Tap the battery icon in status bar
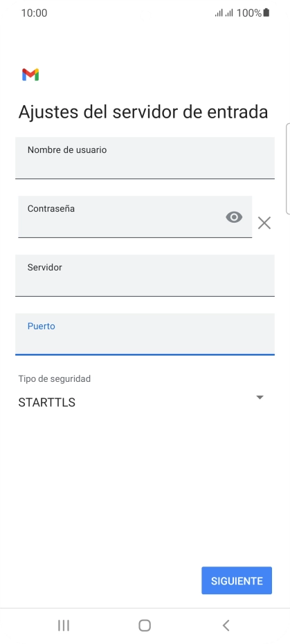The width and height of the screenshot is (290, 644). [266, 12]
